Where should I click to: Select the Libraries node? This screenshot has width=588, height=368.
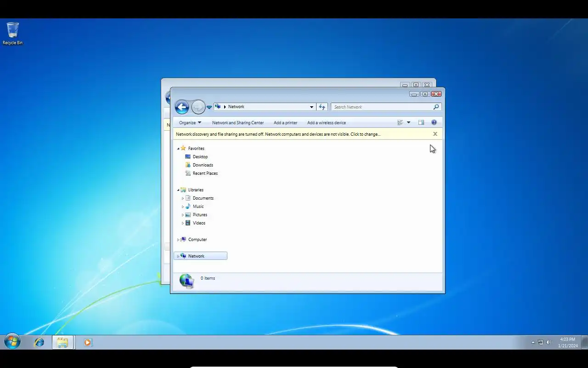tap(196, 190)
